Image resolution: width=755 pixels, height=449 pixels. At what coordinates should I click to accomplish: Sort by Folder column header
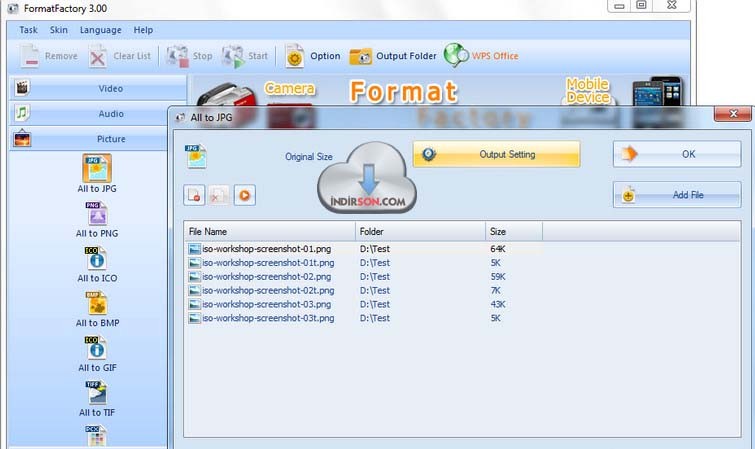click(420, 232)
